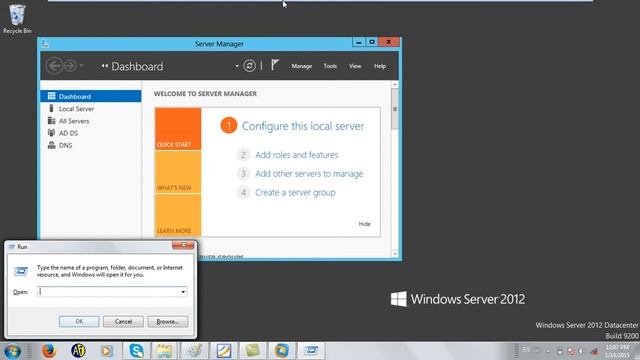The width and height of the screenshot is (640, 360).
Task: Open the View menu
Action: point(355,66)
